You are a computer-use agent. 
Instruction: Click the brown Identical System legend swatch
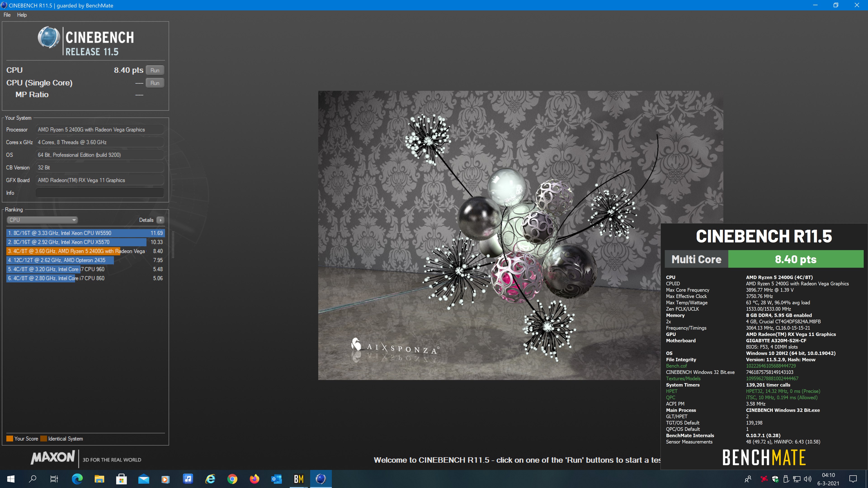pyautogui.click(x=43, y=439)
